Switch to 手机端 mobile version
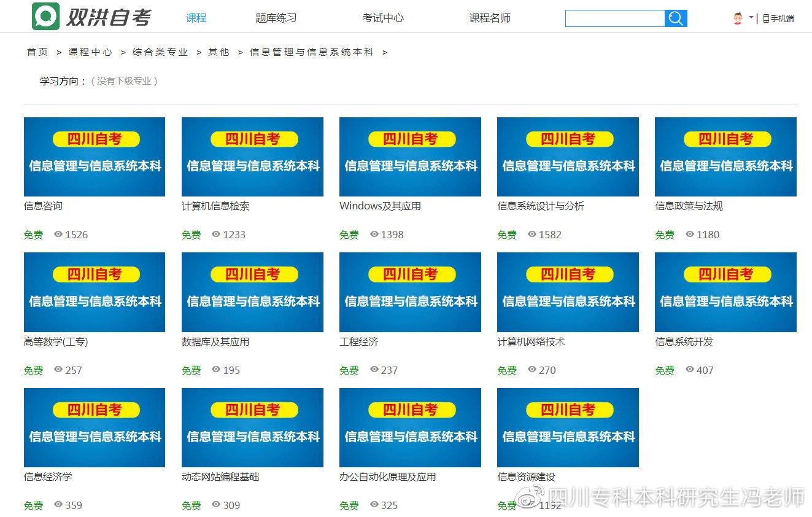Viewport: 812px width, 517px height. click(778, 18)
